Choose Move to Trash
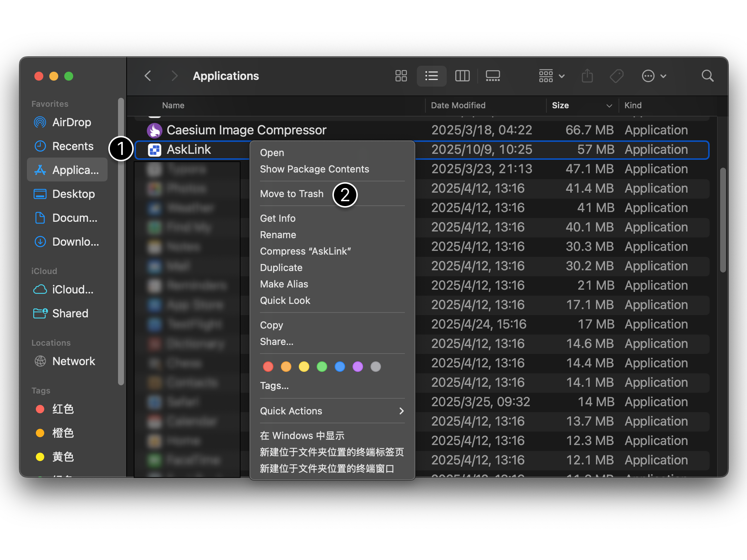The height and width of the screenshot is (560, 747). [292, 193]
